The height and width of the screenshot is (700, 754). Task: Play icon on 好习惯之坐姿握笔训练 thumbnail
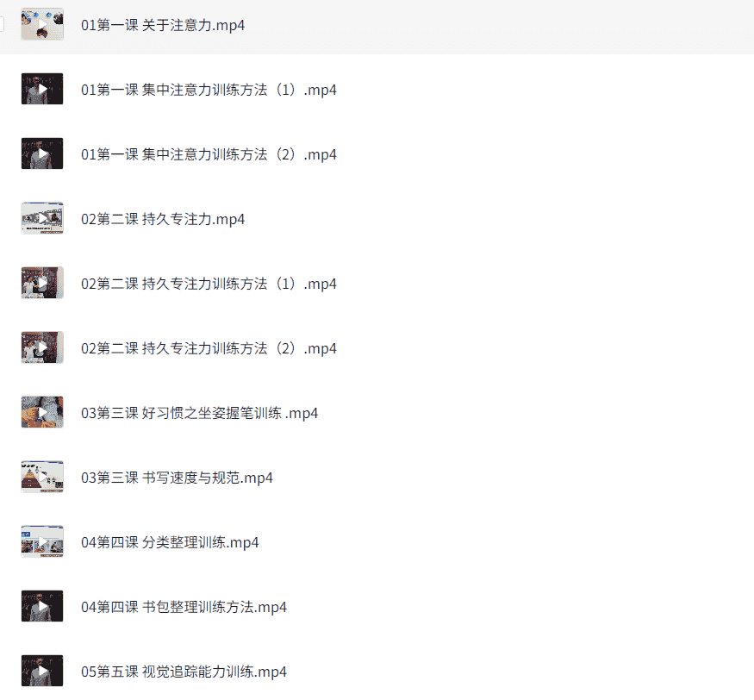coord(42,412)
